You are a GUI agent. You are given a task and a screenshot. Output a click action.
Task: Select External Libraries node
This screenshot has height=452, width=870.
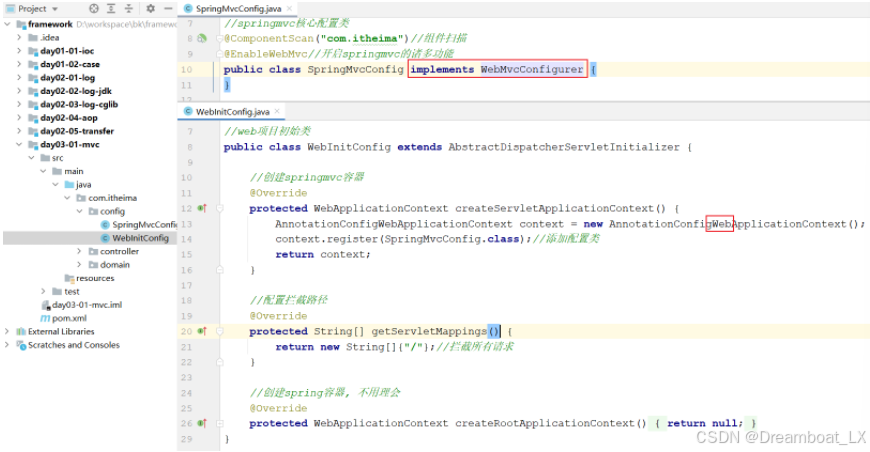pos(61,331)
